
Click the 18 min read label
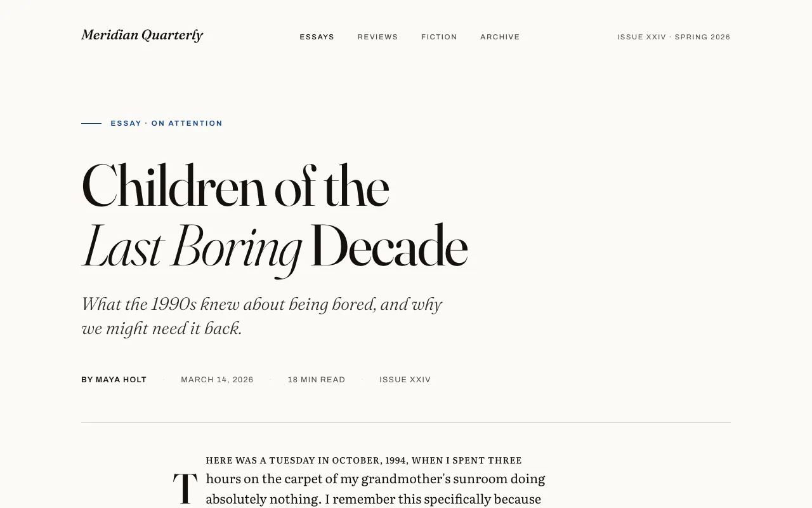[317, 380]
